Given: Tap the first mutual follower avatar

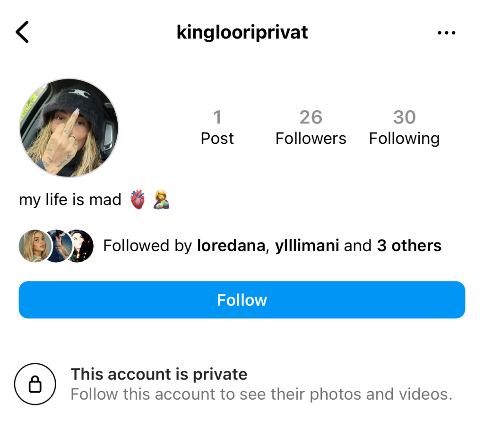Looking at the screenshot, I should coord(33,246).
